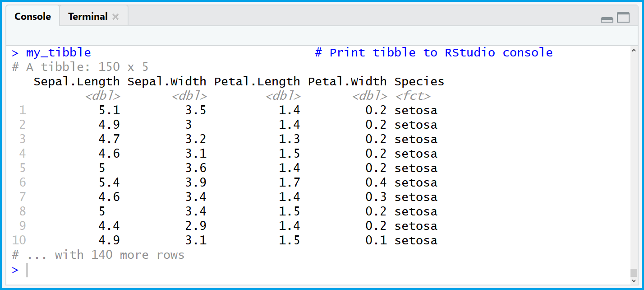Switch to the Console tab
The image size is (644, 290).
[32, 17]
